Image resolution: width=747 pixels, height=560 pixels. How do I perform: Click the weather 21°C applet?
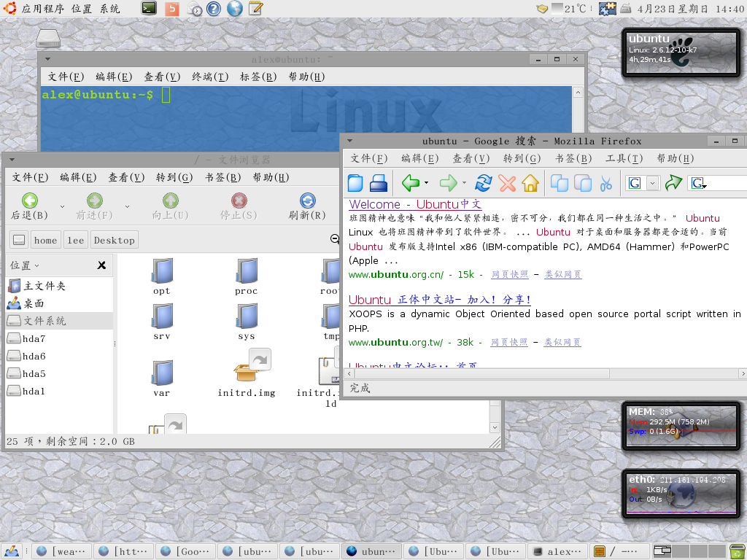pos(569,8)
